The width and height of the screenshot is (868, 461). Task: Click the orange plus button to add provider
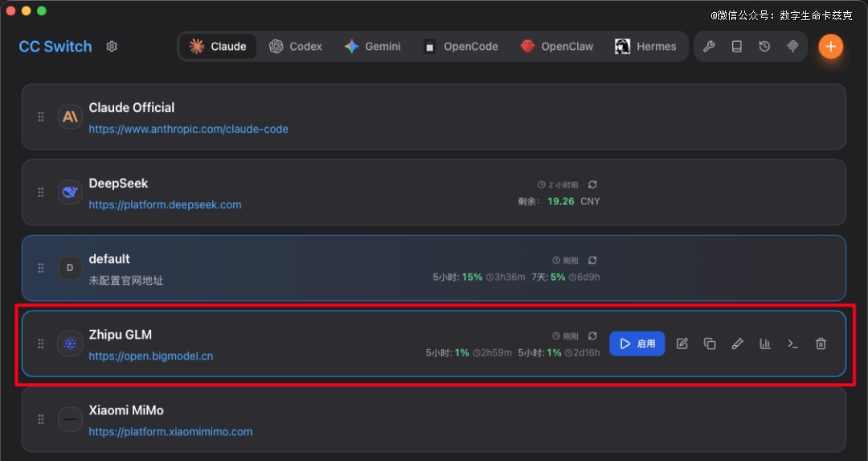[x=830, y=47]
